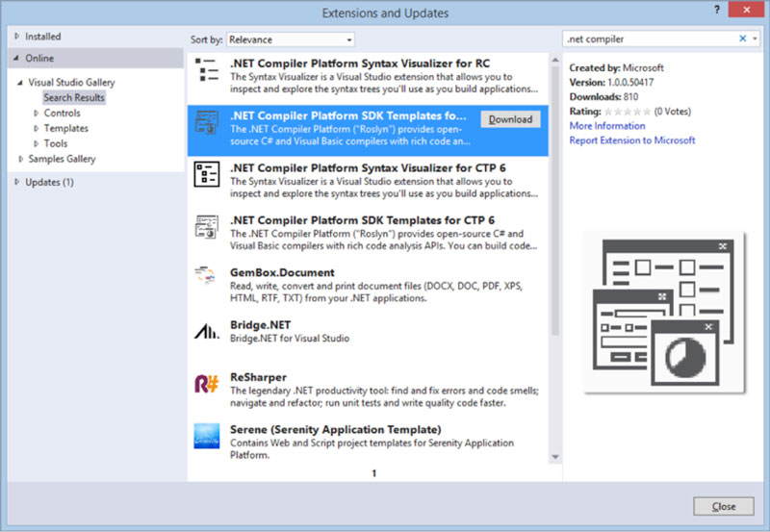Click Report Extension to Microsoft link
This screenshot has height=532, width=770.
[631, 140]
